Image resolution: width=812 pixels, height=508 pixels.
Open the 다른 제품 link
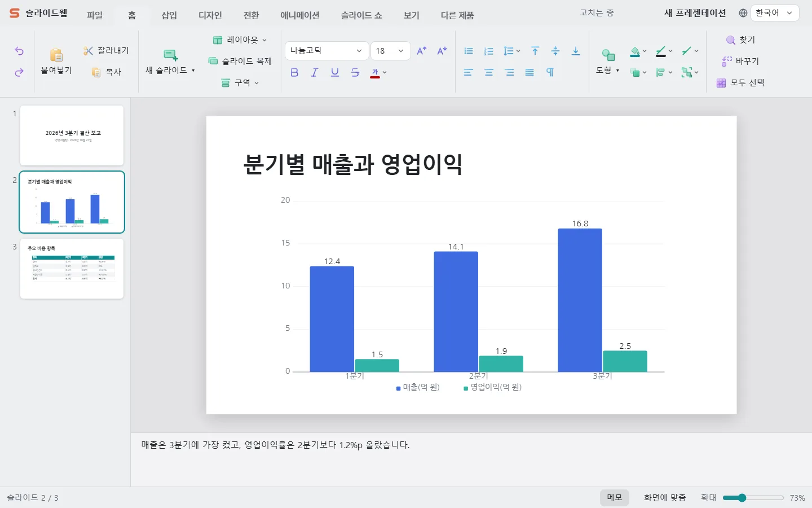(x=457, y=15)
